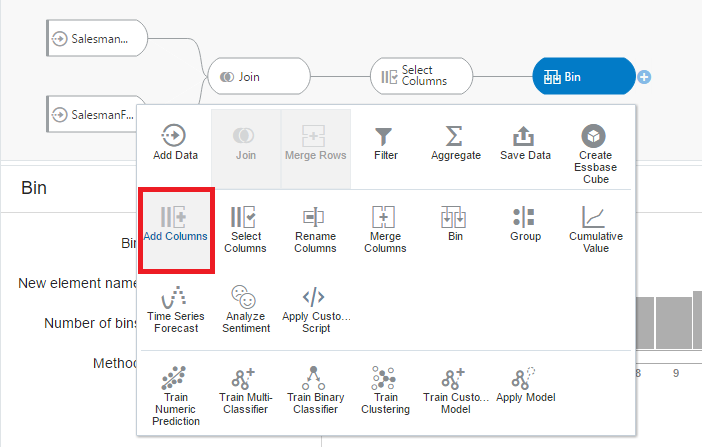This screenshot has height=447, width=702.
Task: Click the New element name label
Action: (x=77, y=283)
